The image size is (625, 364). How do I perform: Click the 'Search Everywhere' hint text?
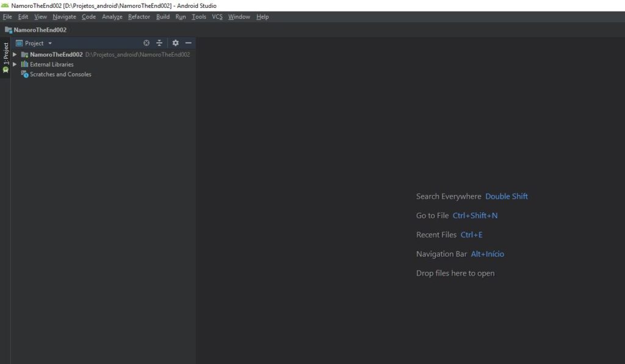coord(449,196)
